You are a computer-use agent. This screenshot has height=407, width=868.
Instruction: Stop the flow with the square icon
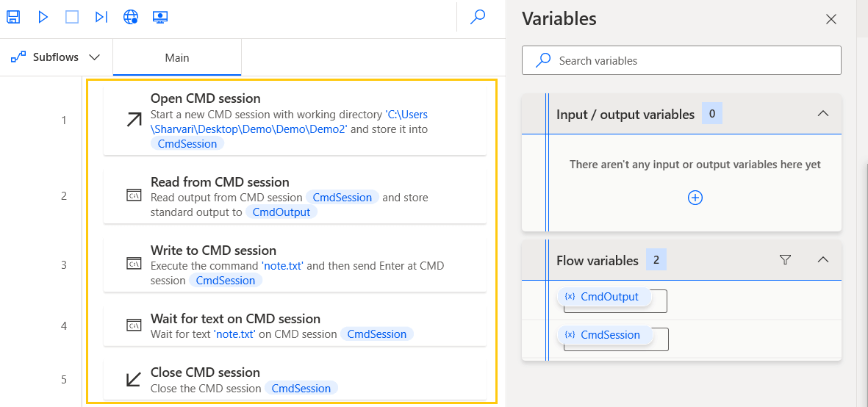point(72,17)
